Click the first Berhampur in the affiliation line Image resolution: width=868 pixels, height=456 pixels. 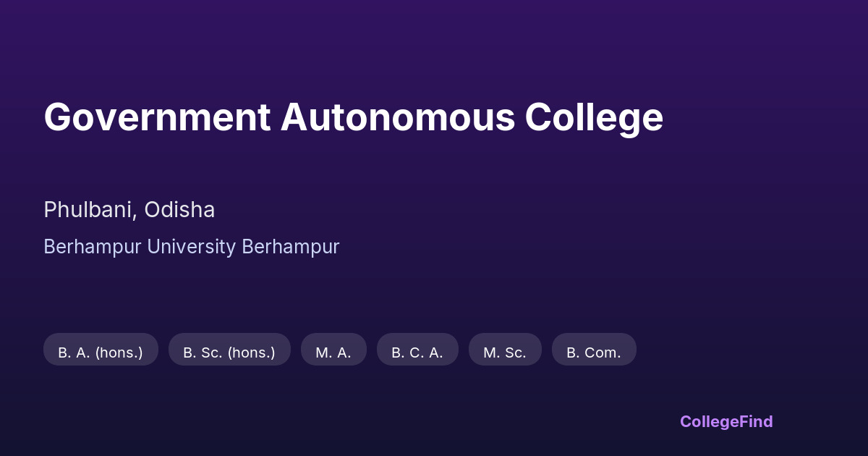click(x=92, y=247)
